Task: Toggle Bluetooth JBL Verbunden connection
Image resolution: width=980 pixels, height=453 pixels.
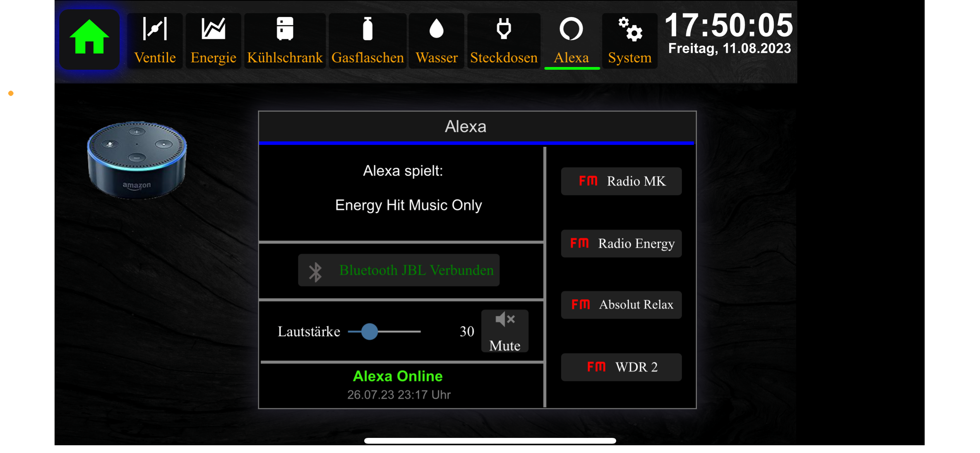Action: pyautogui.click(x=399, y=270)
